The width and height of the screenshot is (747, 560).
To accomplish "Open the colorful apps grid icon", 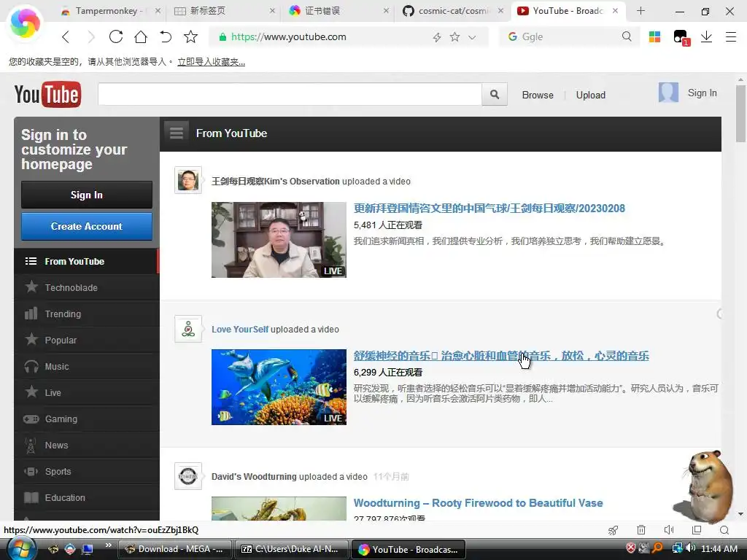I will pos(654,36).
